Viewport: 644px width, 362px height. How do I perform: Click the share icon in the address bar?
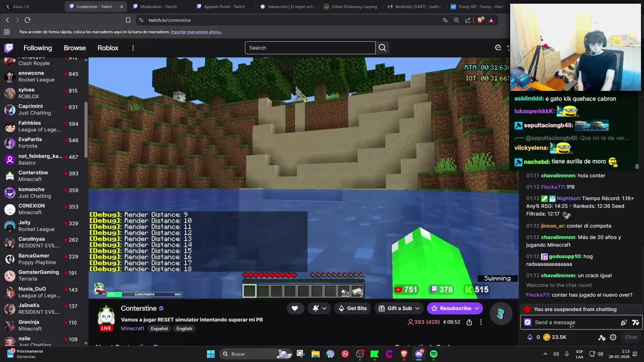point(468,20)
